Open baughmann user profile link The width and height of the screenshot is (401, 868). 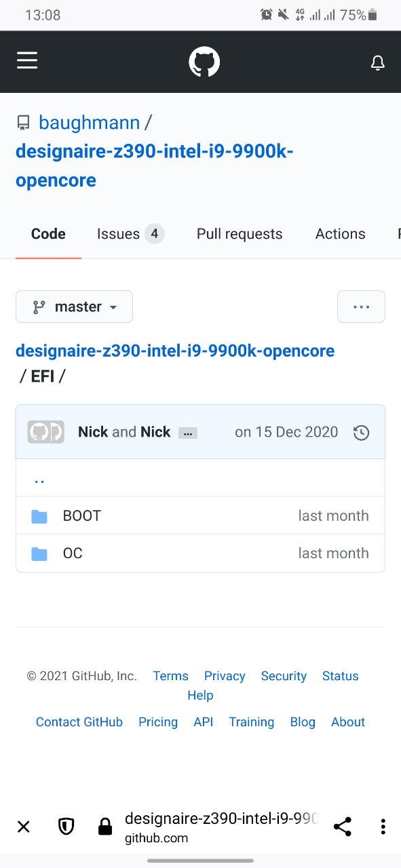[90, 123]
